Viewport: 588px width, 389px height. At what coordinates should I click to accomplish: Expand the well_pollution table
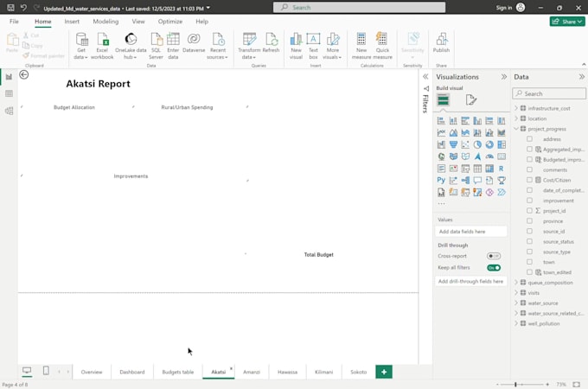(x=516, y=323)
